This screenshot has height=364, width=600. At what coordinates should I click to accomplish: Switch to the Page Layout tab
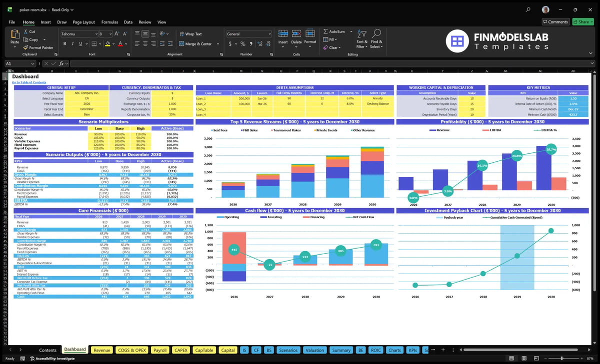tap(83, 22)
